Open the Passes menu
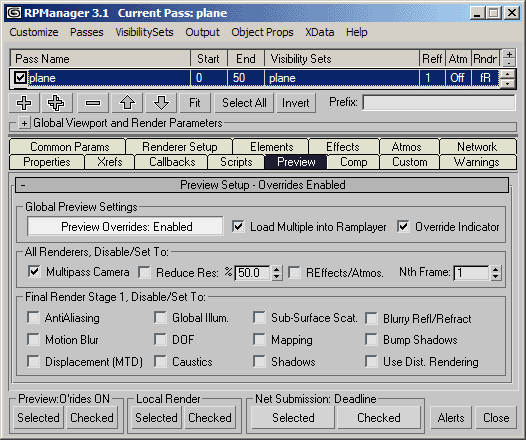This screenshot has height=440, width=526. pos(87,32)
